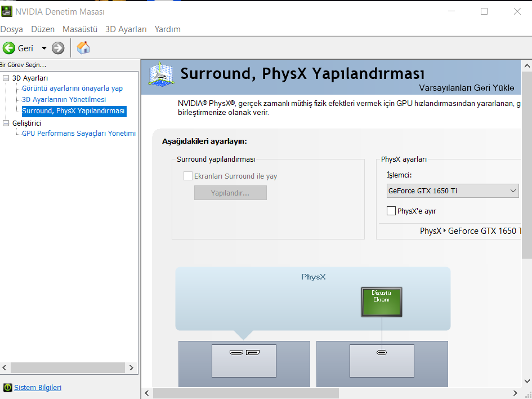Click the main panel vertical scrollbar thumb
Screen dimensions: 532x399
[x=527, y=165]
